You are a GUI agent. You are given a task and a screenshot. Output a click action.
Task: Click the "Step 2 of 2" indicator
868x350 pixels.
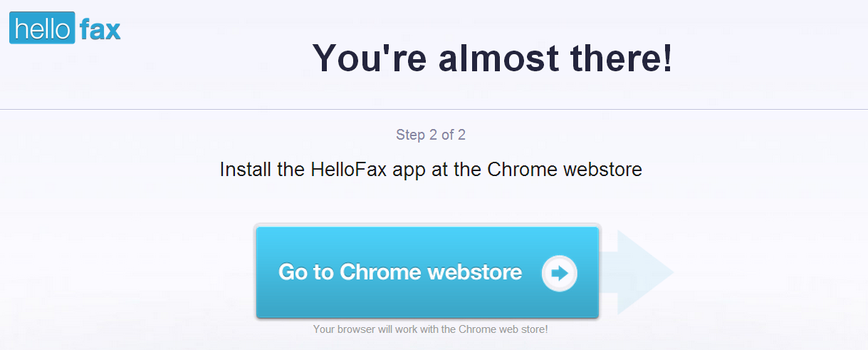click(x=431, y=135)
